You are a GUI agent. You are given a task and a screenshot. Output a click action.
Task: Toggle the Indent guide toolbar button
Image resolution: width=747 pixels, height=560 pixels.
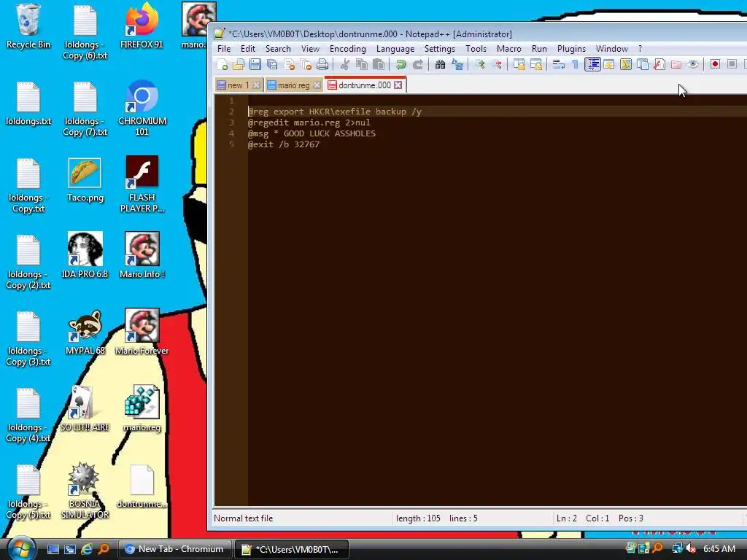pyautogui.click(x=592, y=64)
